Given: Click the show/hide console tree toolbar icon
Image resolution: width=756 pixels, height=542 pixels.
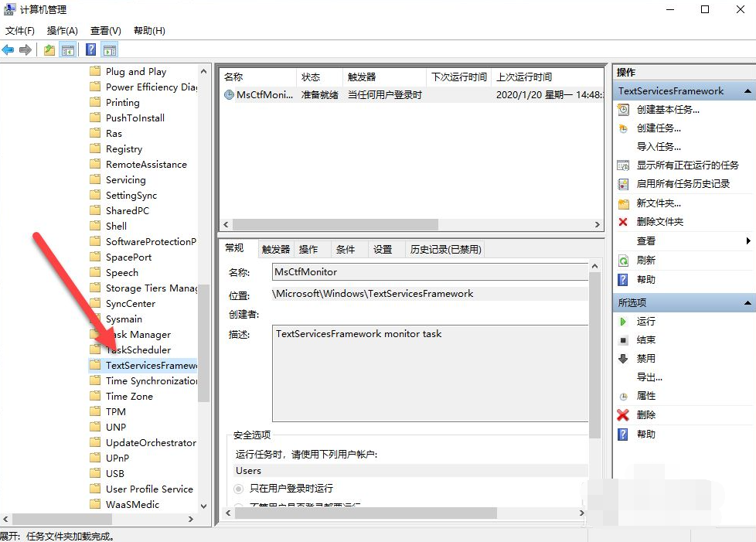Looking at the screenshot, I should 66,49.
